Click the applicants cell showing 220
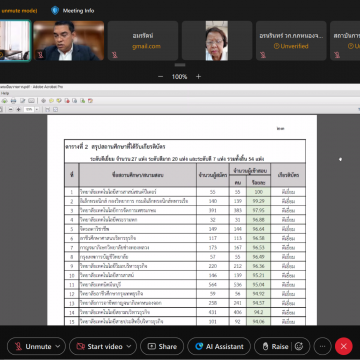Screen dimensions: 360x360 tap(213, 266)
